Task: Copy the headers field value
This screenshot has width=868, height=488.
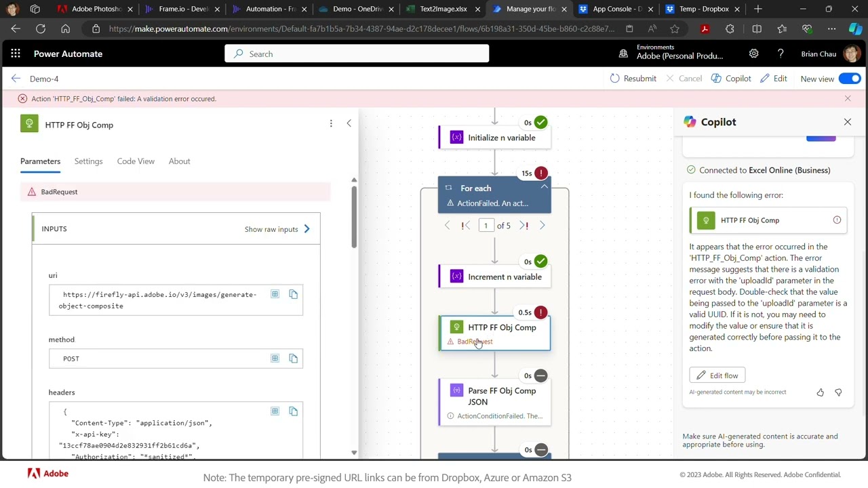Action: (x=293, y=411)
